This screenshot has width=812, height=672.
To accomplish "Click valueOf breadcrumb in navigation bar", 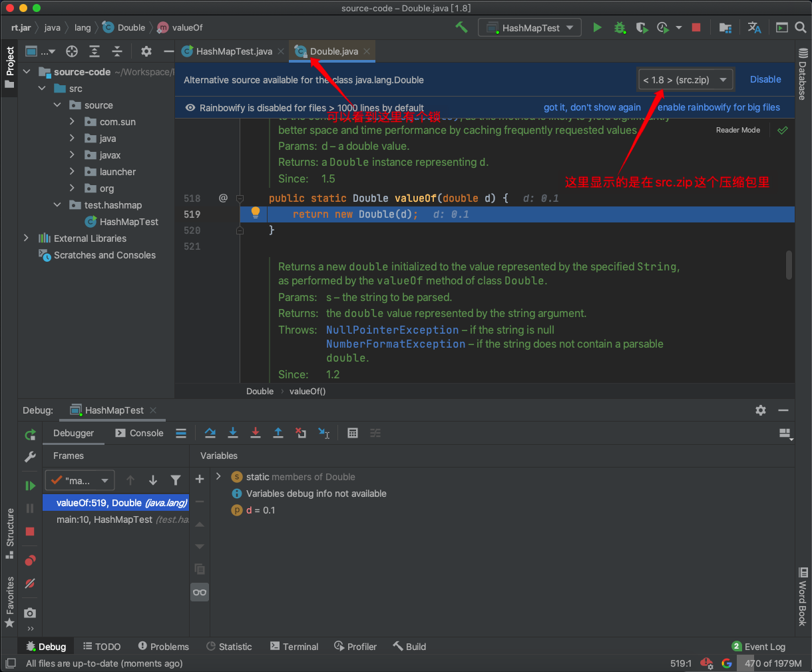I will pos(180,27).
